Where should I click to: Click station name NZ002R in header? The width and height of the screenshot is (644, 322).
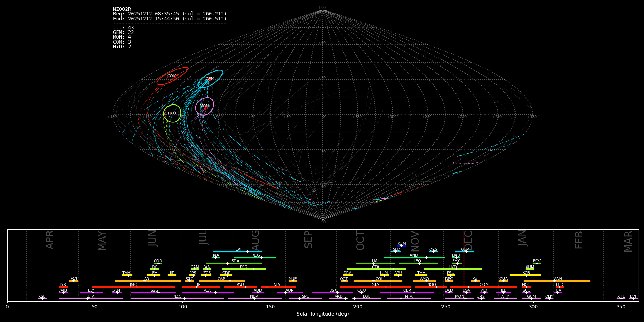(x=122, y=9)
